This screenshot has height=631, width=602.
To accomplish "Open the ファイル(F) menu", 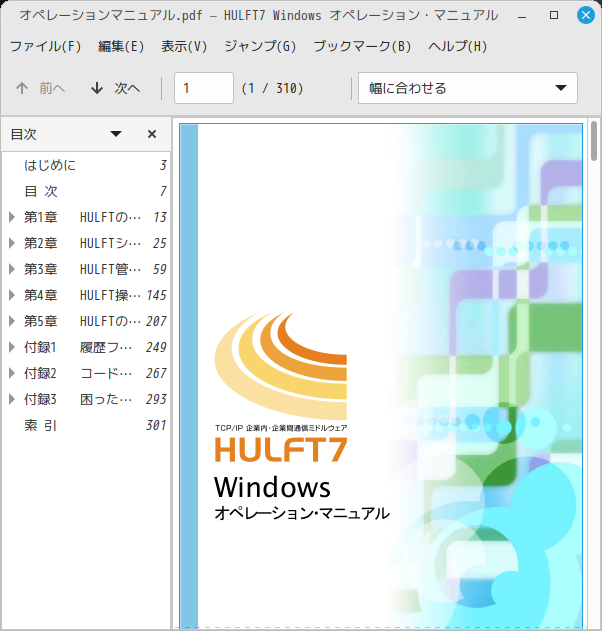I will pos(45,46).
